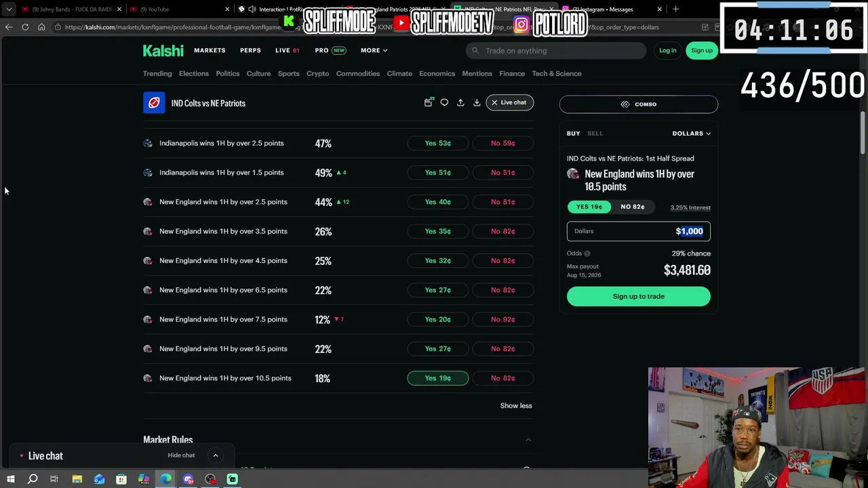
Task: Open the LIVE nav item
Action: [288, 50]
